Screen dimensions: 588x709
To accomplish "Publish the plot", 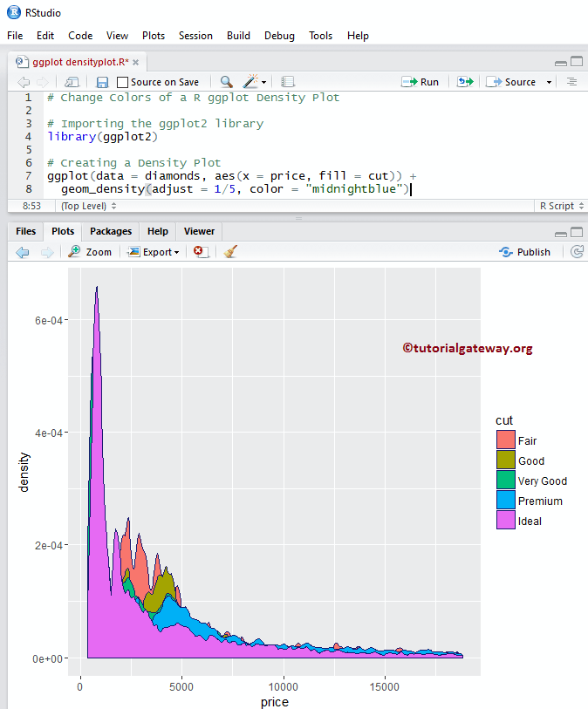I will click(x=524, y=252).
